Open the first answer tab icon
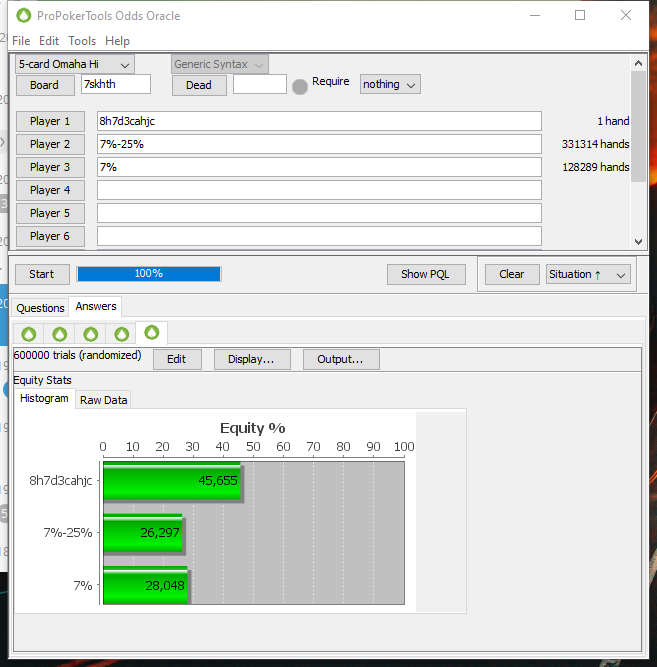Image resolution: width=657 pixels, height=667 pixels. [29, 334]
